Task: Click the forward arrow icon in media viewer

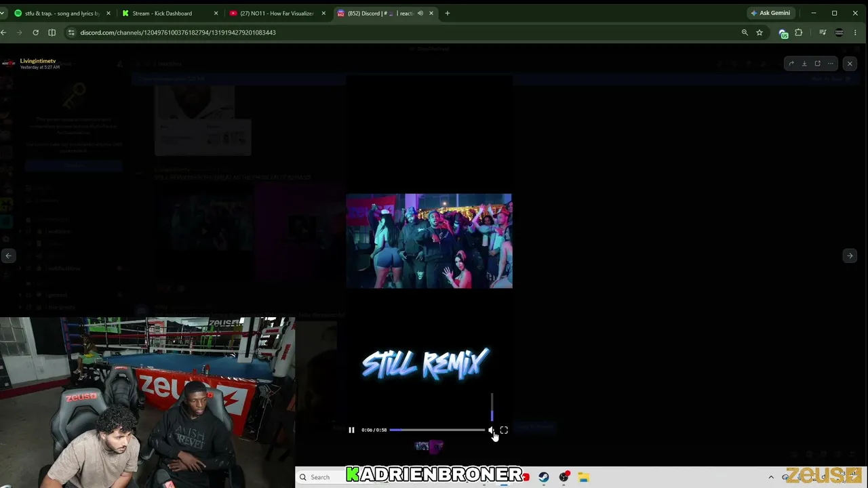Action: [791, 64]
